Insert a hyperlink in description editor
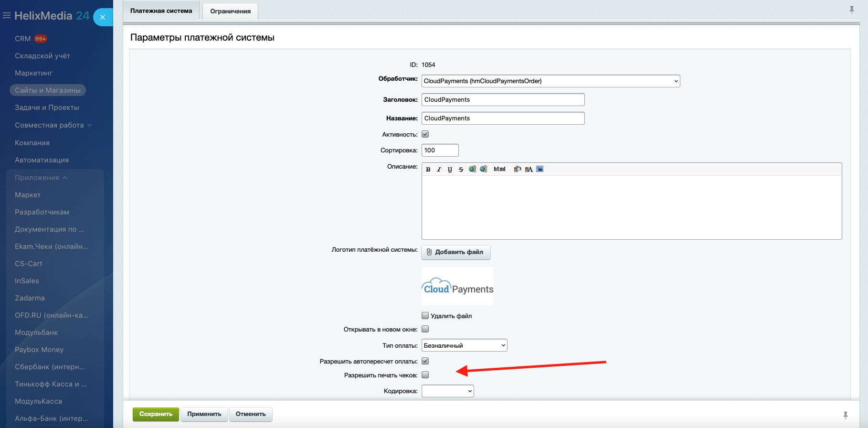The height and width of the screenshot is (428, 868). [472, 169]
